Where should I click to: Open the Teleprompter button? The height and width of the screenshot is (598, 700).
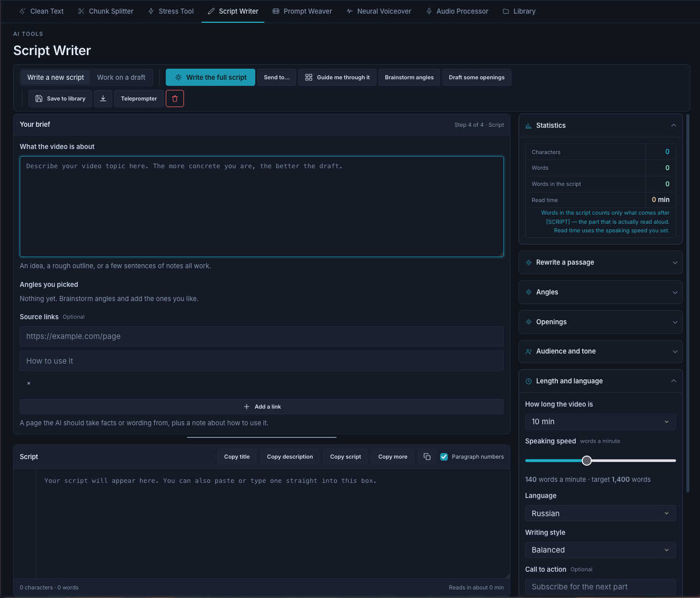139,98
